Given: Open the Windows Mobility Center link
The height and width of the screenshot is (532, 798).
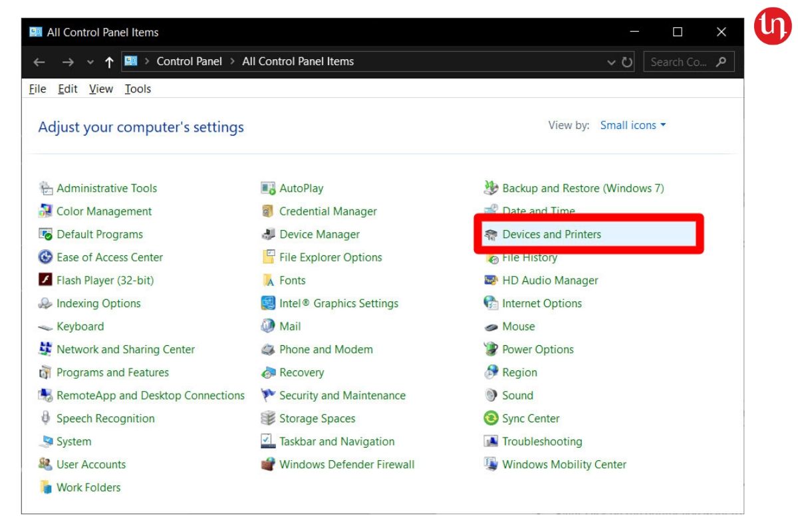Looking at the screenshot, I should pyautogui.click(x=565, y=464).
